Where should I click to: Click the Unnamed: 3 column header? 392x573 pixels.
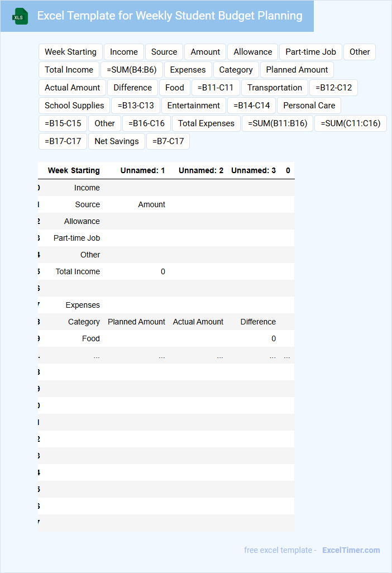click(254, 171)
